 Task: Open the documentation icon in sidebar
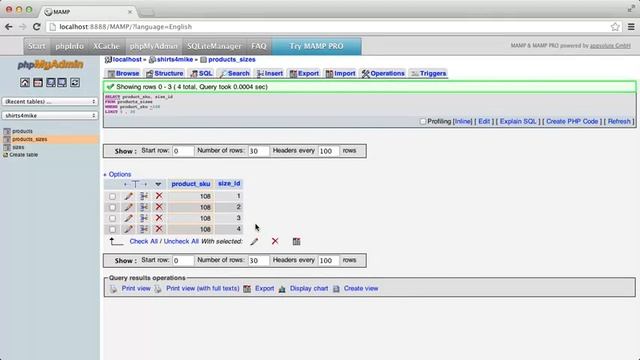pyautogui.click(x=62, y=82)
